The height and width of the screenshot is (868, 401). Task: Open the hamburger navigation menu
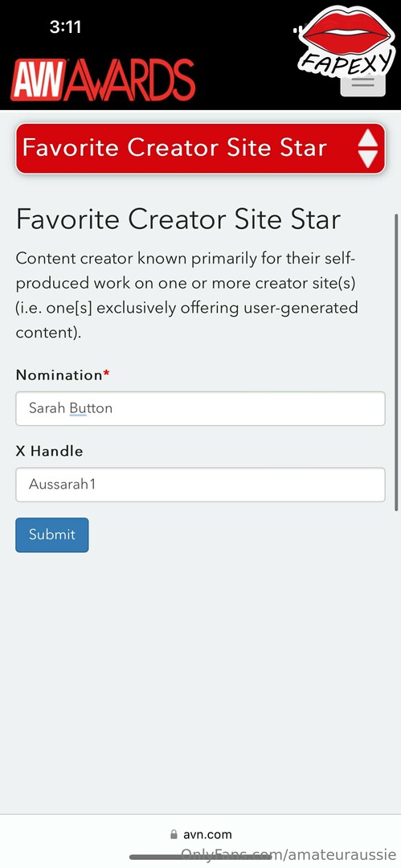coord(362,86)
